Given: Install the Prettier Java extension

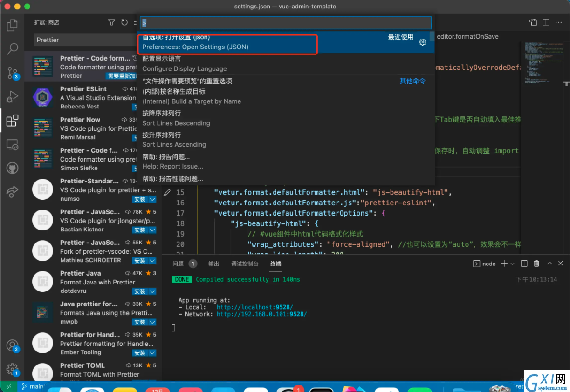Looking at the screenshot, I should coord(140,291).
